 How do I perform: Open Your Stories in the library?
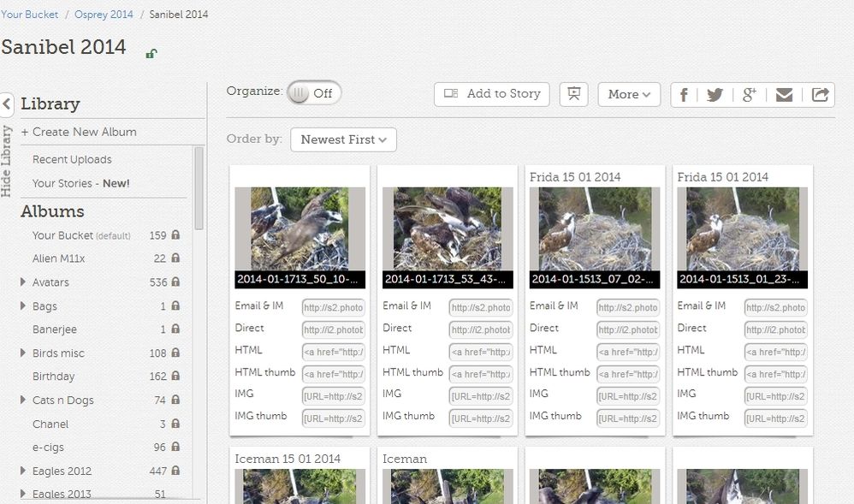(81, 184)
